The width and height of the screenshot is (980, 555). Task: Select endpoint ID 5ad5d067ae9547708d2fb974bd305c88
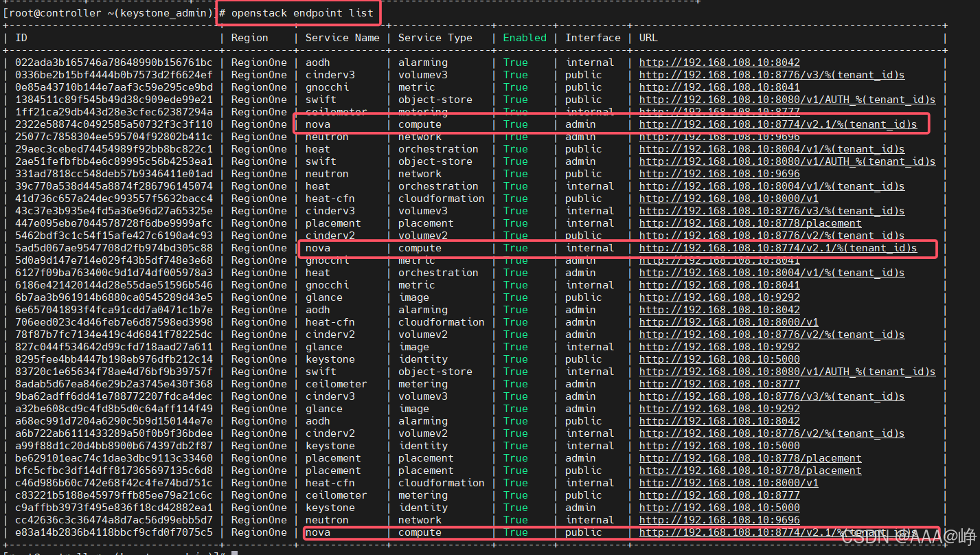tap(114, 248)
